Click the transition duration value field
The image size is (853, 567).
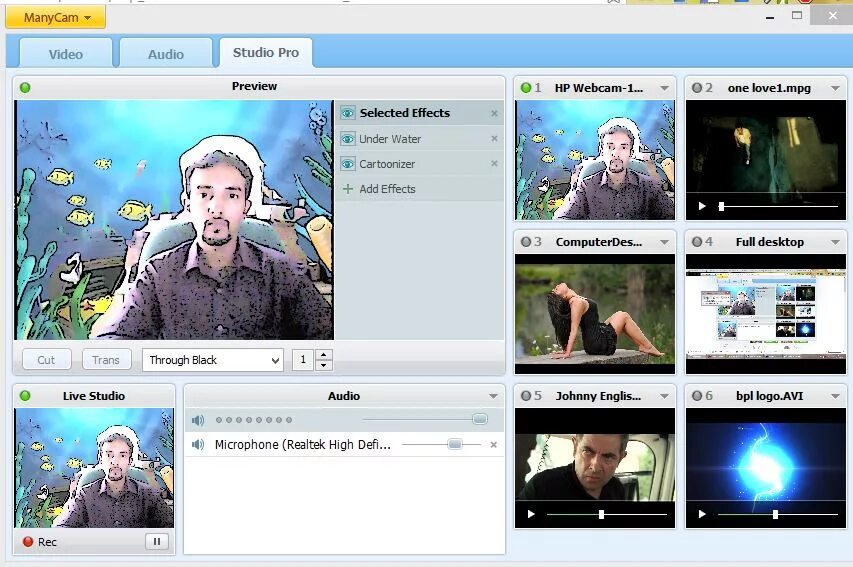point(303,360)
